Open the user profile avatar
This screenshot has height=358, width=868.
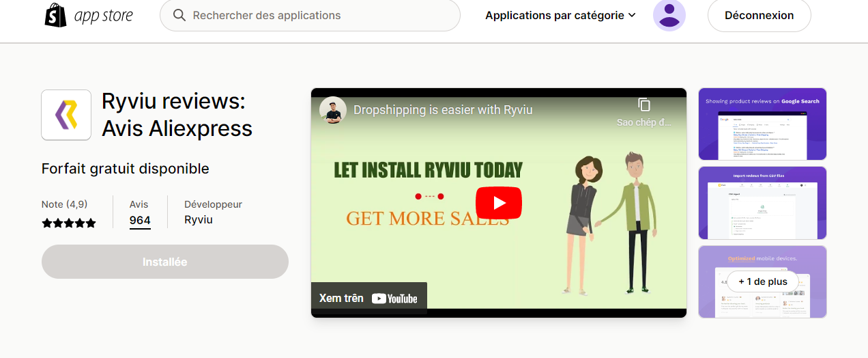point(669,15)
